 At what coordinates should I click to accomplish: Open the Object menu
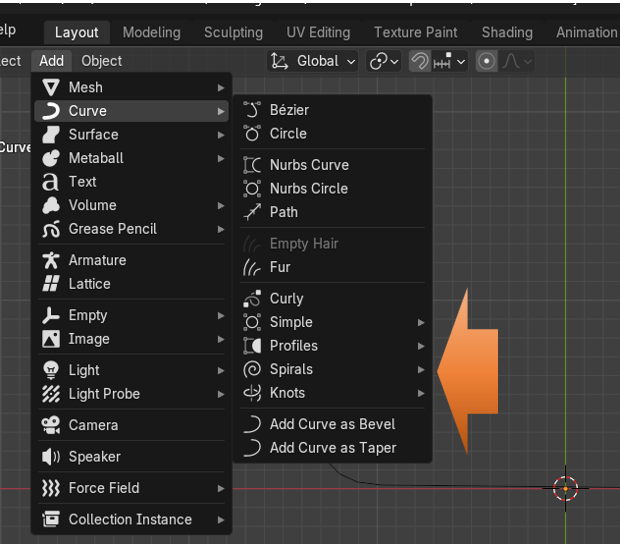click(x=102, y=61)
